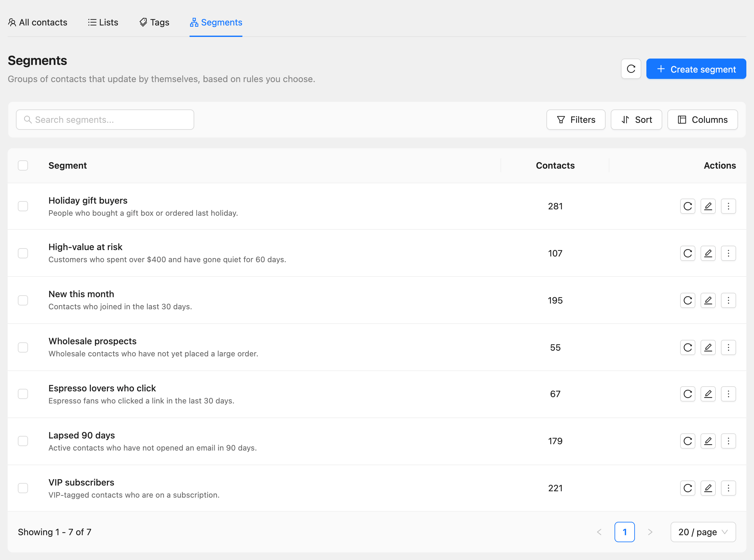Check the Holiday gift buyers row

pyautogui.click(x=23, y=206)
